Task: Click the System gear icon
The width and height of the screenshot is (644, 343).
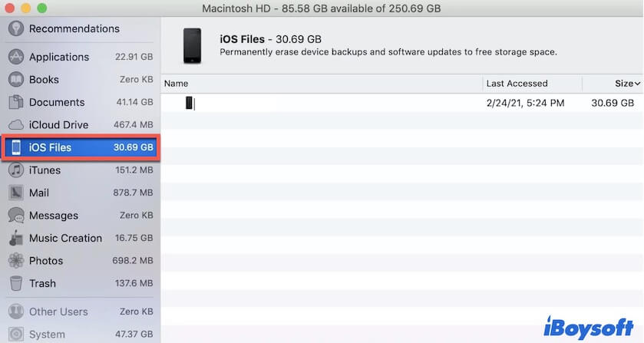Action: (x=16, y=334)
